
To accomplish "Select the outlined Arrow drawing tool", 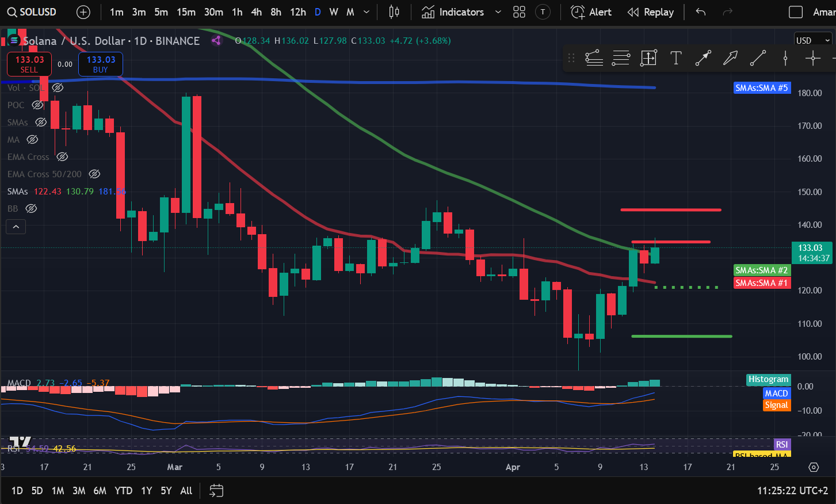I will [x=730, y=58].
